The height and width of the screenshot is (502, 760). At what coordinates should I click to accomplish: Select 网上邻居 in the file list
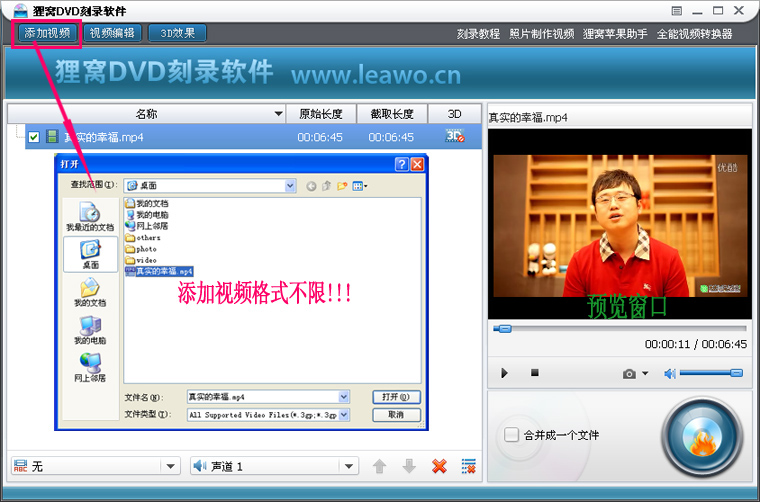click(147, 226)
